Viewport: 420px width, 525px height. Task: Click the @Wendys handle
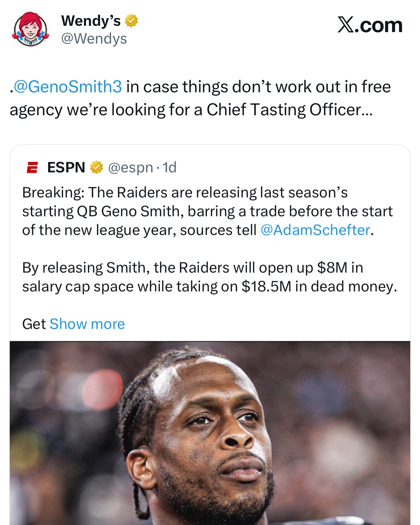click(94, 39)
